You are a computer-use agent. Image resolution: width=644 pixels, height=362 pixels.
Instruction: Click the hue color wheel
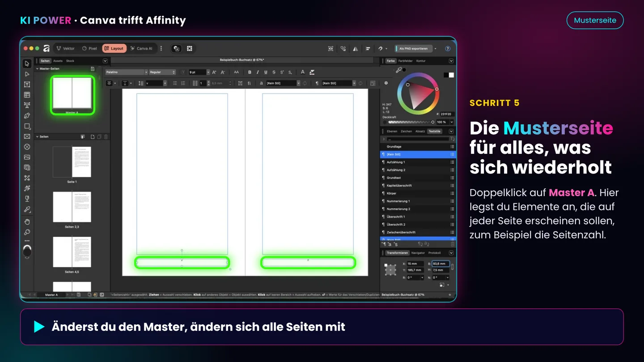coord(419,93)
